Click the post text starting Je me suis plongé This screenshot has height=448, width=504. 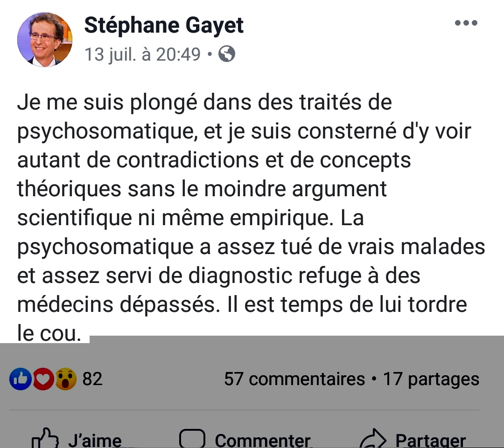click(251, 218)
